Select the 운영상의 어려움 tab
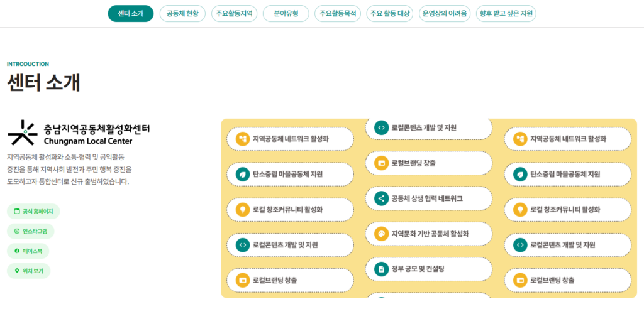Image resolution: width=644 pixels, height=314 pixels. point(445,13)
